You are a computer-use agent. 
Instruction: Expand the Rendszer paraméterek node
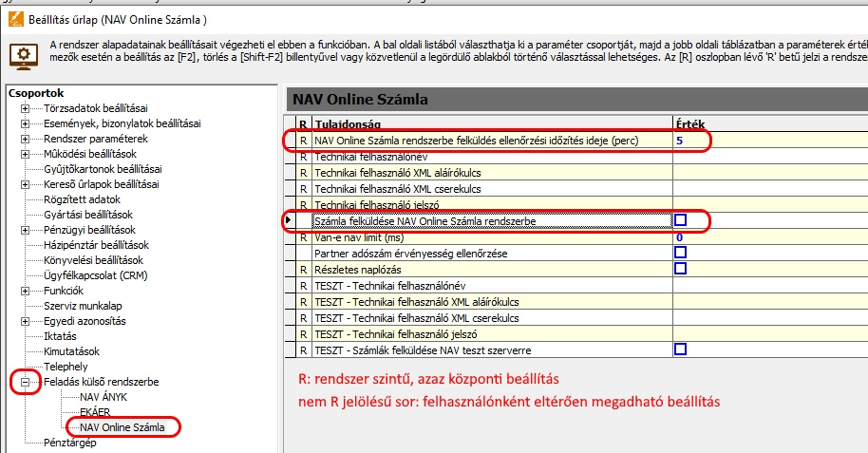26,138
